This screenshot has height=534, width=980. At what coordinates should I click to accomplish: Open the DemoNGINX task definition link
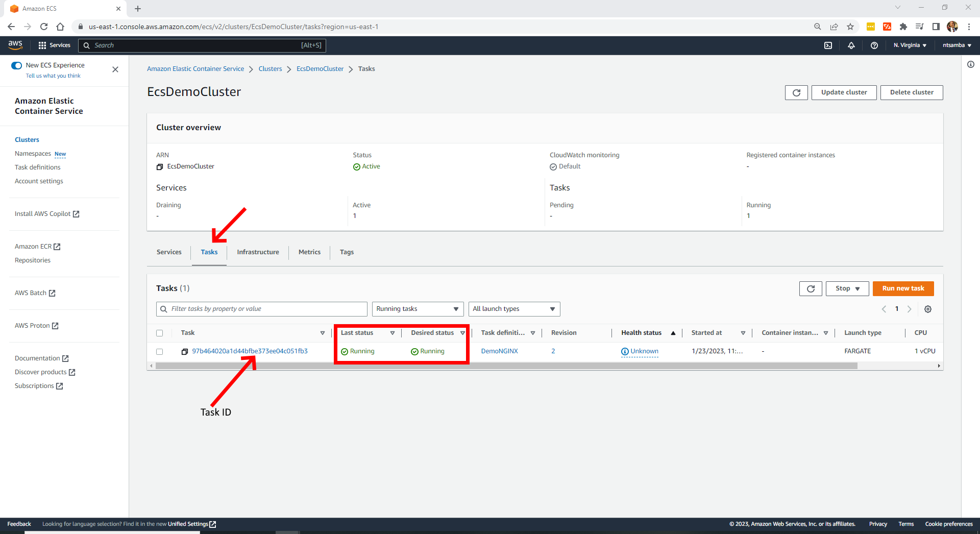pos(499,351)
